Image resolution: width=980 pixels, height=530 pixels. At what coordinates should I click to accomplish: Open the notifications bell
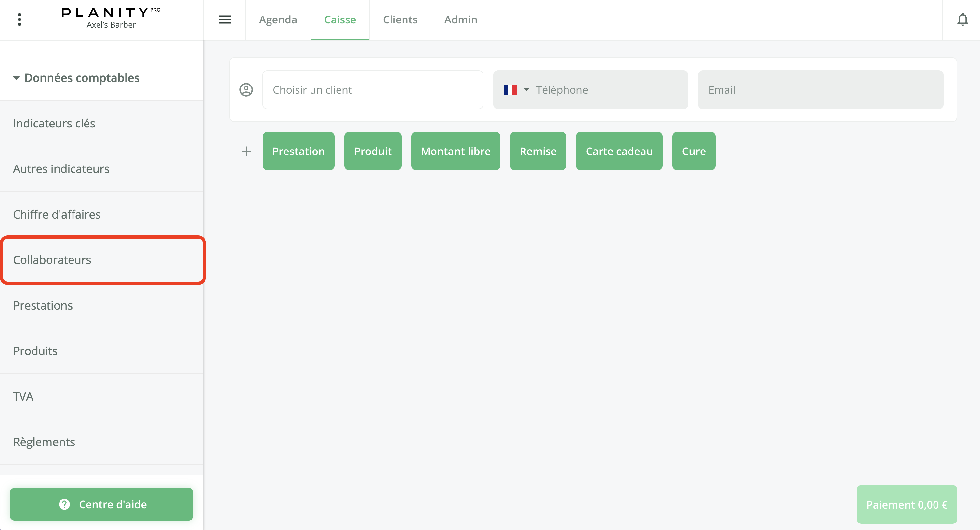click(962, 20)
